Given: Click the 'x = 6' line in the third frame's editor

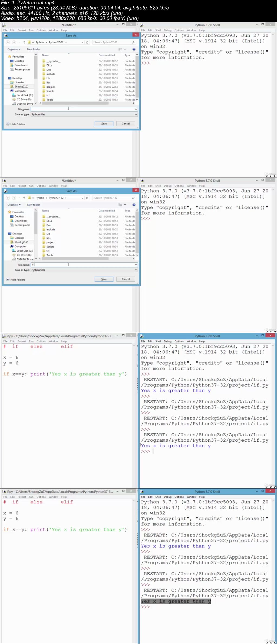Looking at the screenshot, I should tap(11, 358).
